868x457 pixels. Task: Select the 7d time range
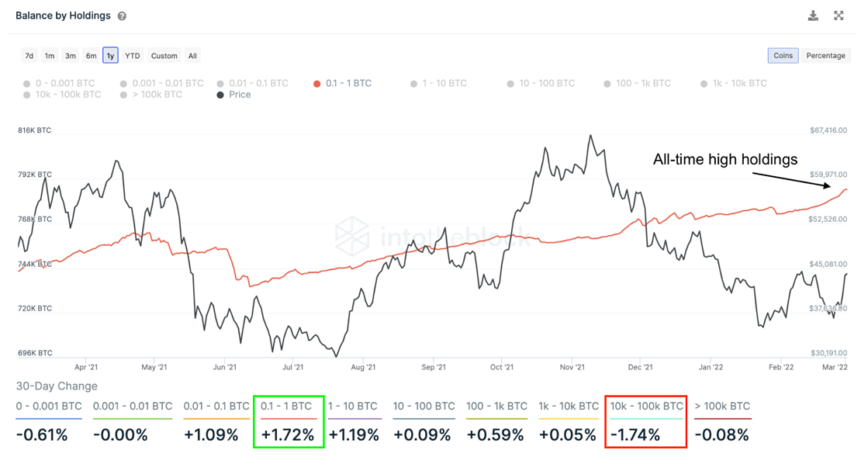pos(29,55)
